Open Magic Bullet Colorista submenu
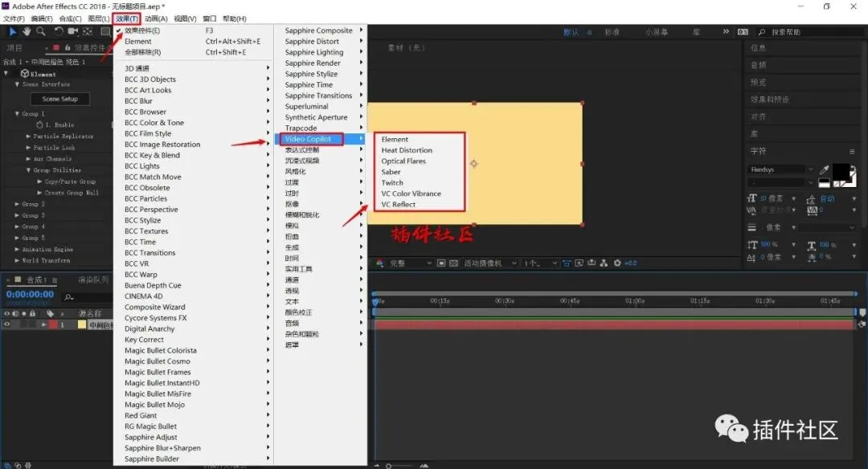This screenshot has width=868, height=469. [193, 350]
